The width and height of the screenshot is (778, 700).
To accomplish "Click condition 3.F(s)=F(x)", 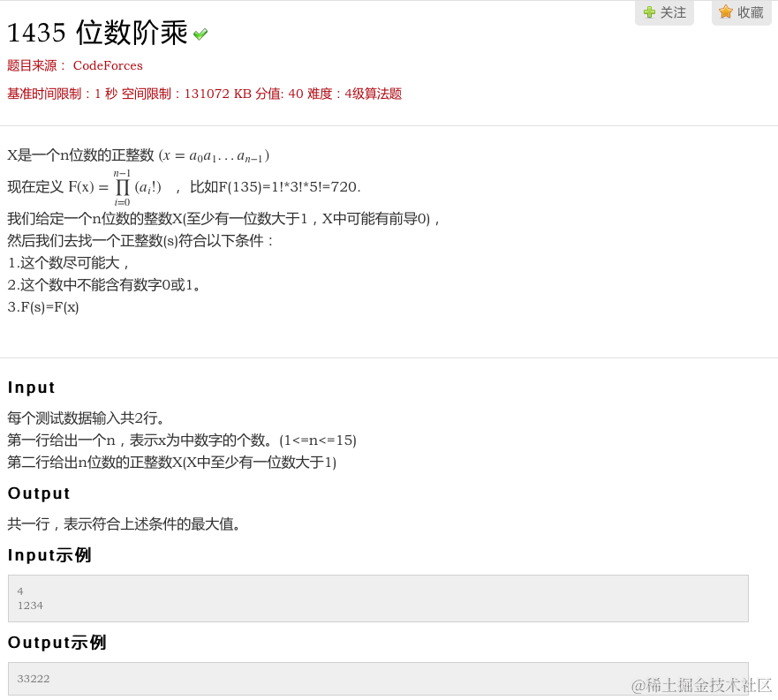I will [43, 307].
